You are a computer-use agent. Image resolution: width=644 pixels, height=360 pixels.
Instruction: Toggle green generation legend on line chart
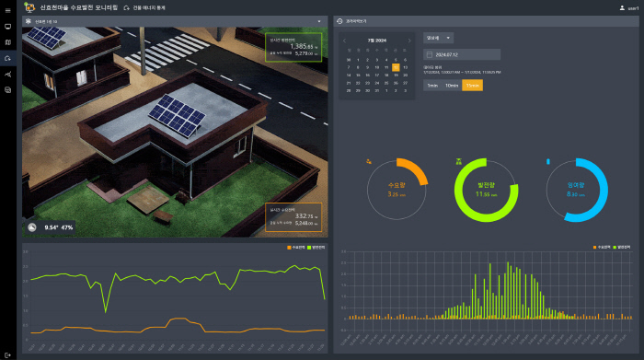[x=316, y=248]
